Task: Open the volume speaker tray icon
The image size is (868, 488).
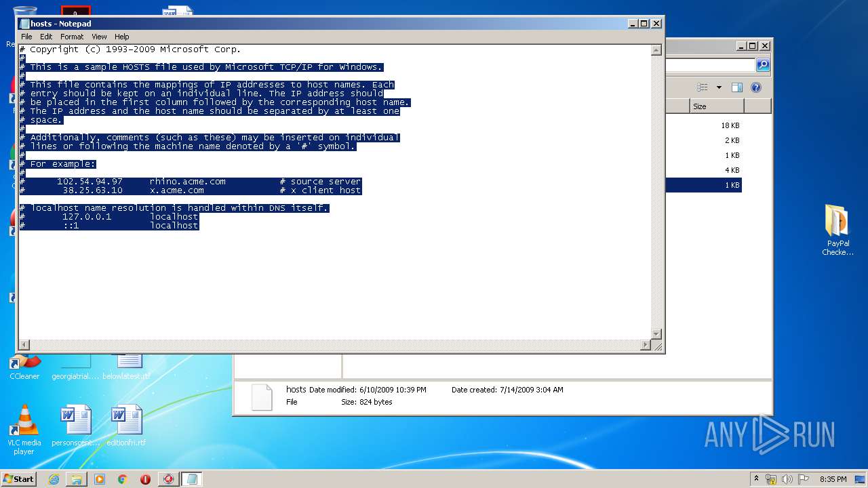Action: pyautogui.click(x=787, y=479)
